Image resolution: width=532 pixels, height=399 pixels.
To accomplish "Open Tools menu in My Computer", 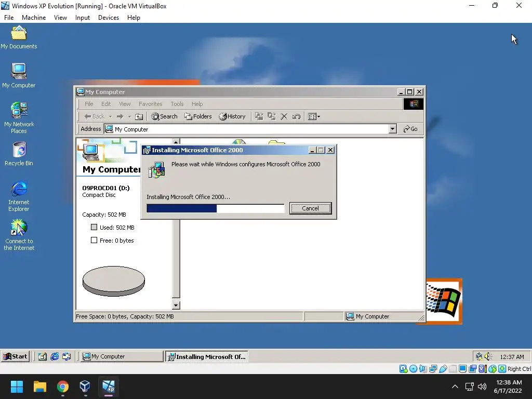I will (x=177, y=104).
